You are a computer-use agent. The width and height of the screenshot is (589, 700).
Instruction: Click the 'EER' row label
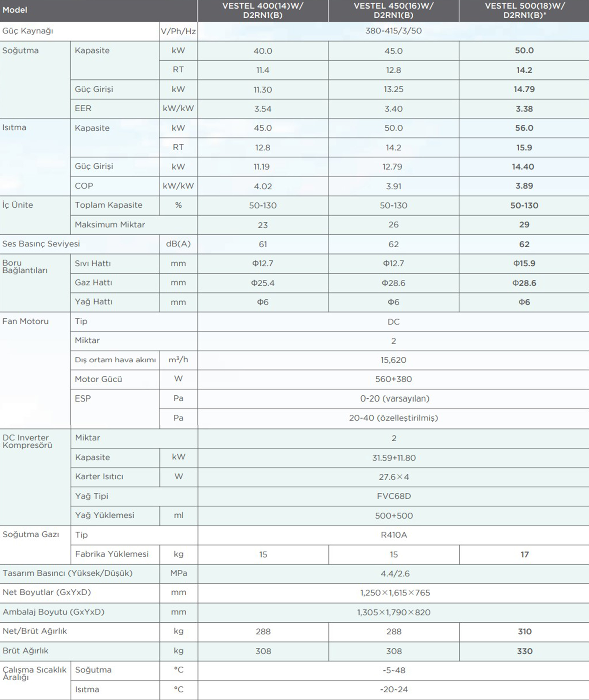(83, 109)
